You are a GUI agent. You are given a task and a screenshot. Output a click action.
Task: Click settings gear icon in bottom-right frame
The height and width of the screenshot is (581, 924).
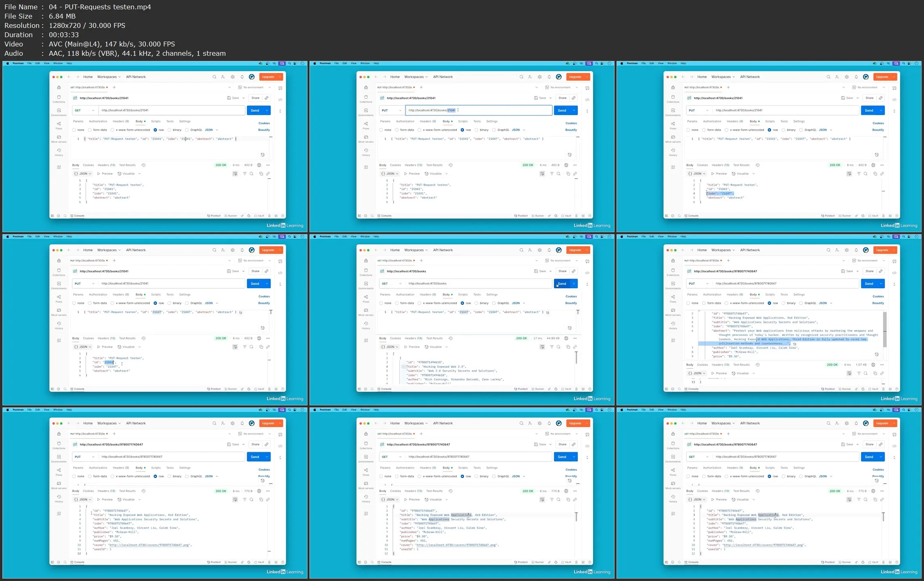(x=846, y=423)
